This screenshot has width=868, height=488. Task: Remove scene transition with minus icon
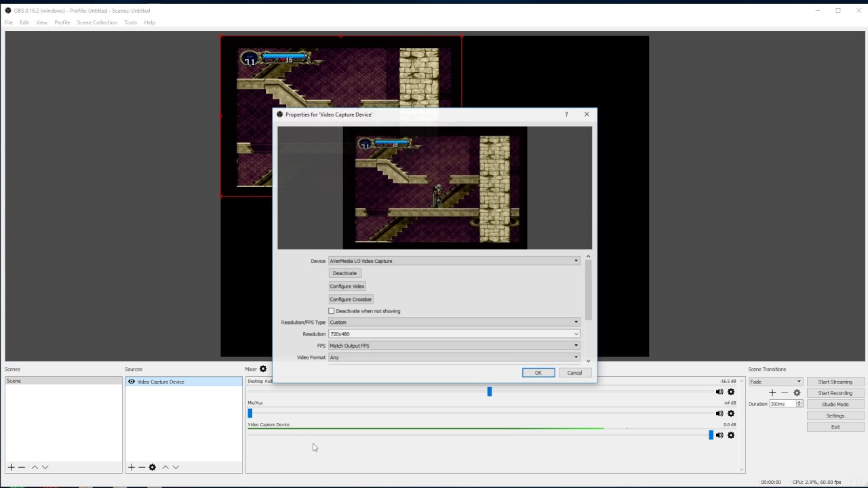[x=785, y=392]
